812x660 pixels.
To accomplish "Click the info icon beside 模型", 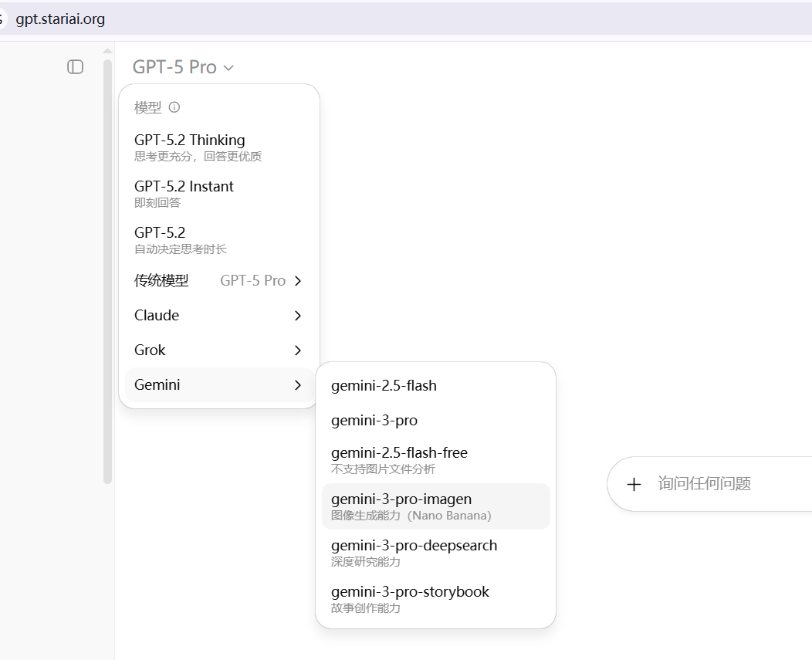I will coord(174,107).
